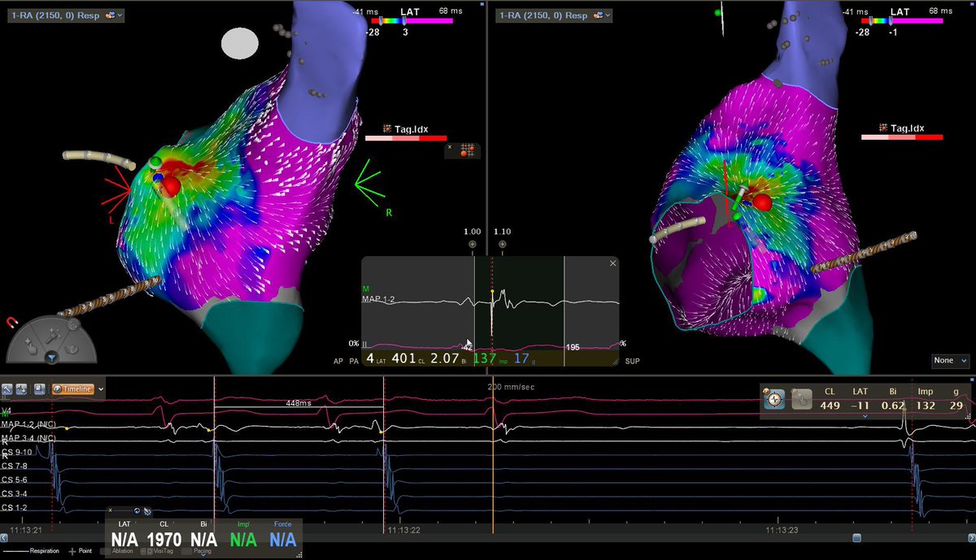Select CS 7-8 channel label
Image resolution: width=976 pixels, height=560 pixels.
pyautogui.click(x=13, y=466)
